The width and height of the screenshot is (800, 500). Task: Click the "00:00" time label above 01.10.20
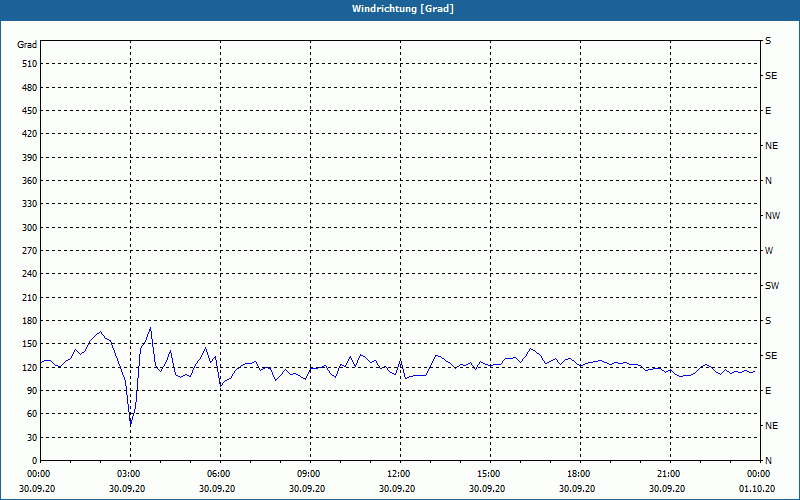point(758,474)
